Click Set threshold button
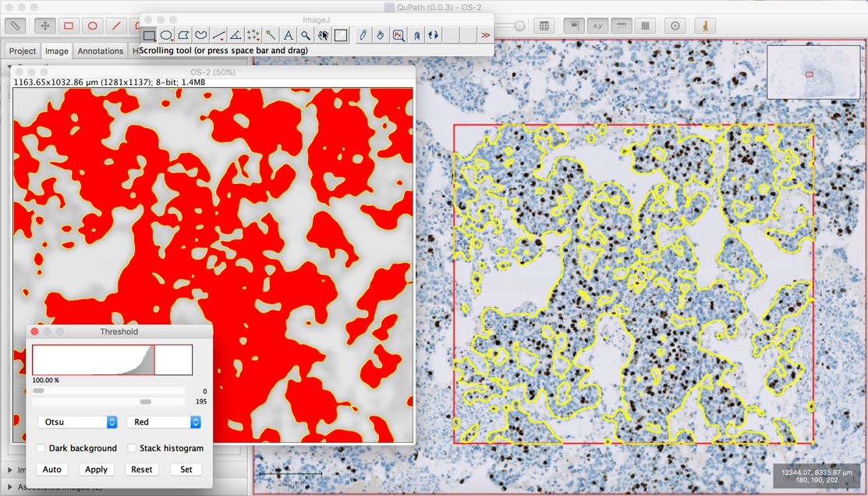 (186, 469)
